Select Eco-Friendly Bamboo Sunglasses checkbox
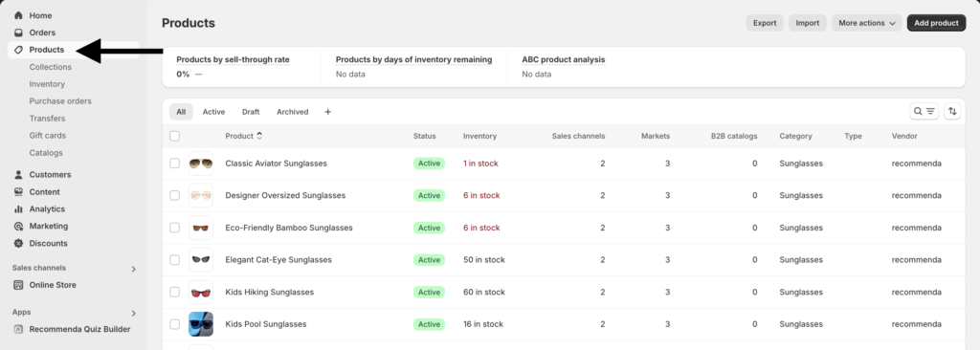The width and height of the screenshot is (980, 350). point(174,228)
